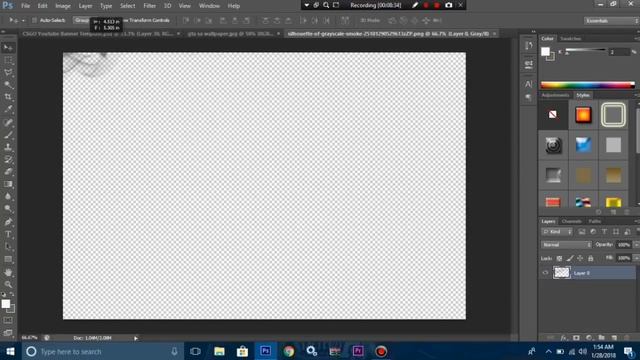Switch to the Paths tab
The image size is (640, 360).
coord(595,221)
